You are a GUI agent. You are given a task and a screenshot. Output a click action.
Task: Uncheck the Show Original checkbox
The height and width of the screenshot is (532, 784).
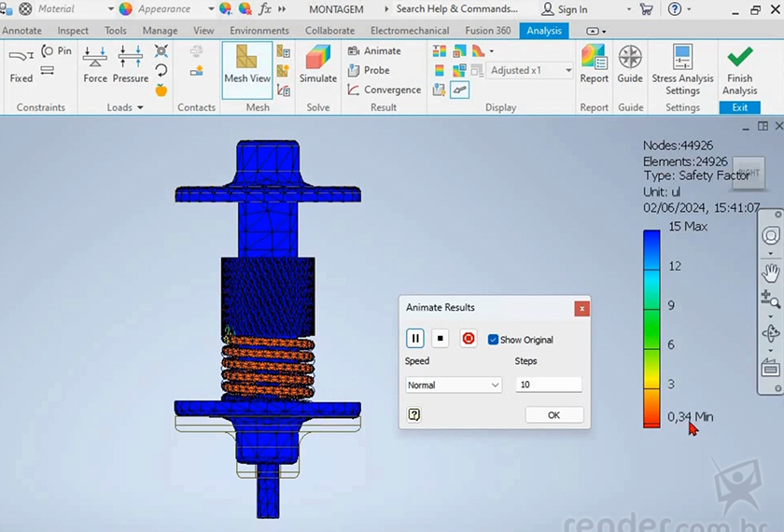pyautogui.click(x=493, y=340)
